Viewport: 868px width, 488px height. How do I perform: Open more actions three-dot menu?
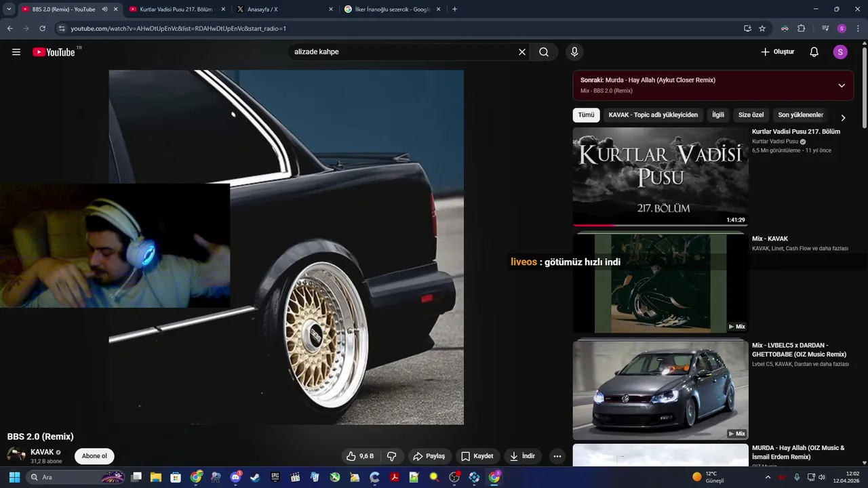point(557,456)
